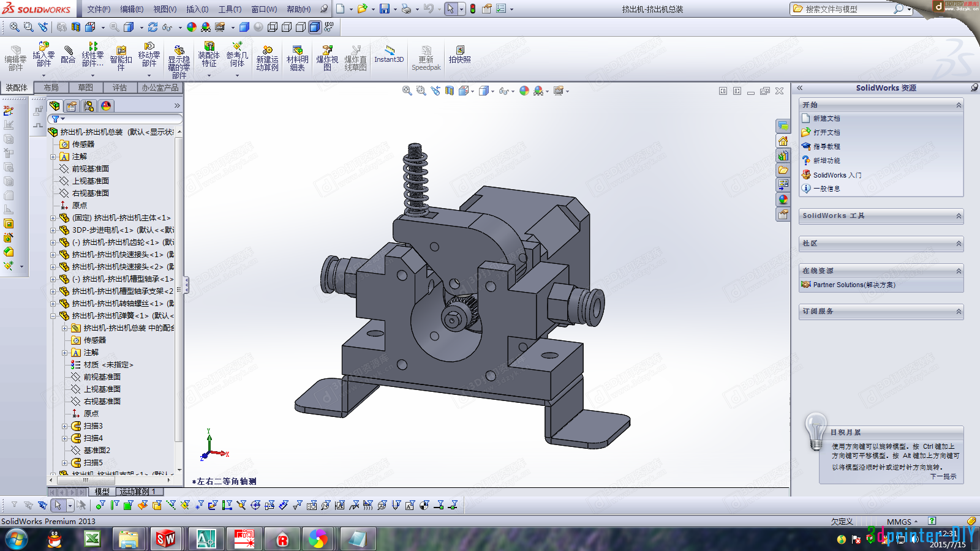Image resolution: width=980 pixels, height=551 pixels.
Task: Switch to the 草图 tab
Action: point(86,88)
